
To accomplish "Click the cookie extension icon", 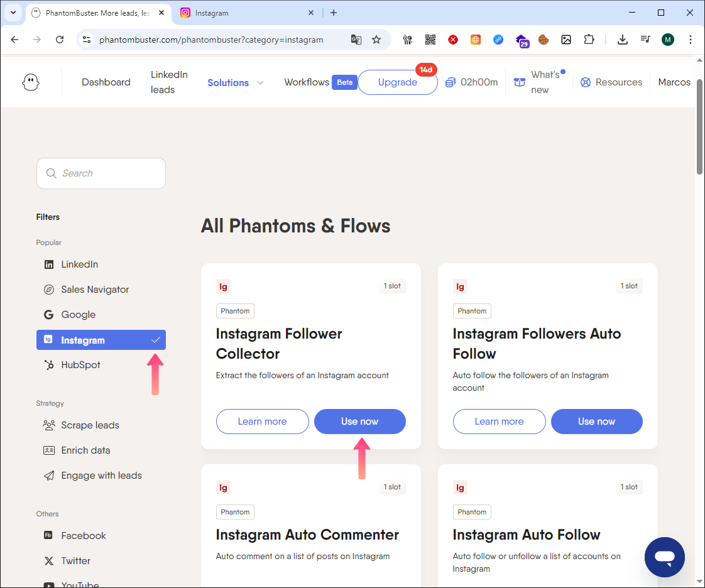I will 544,40.
